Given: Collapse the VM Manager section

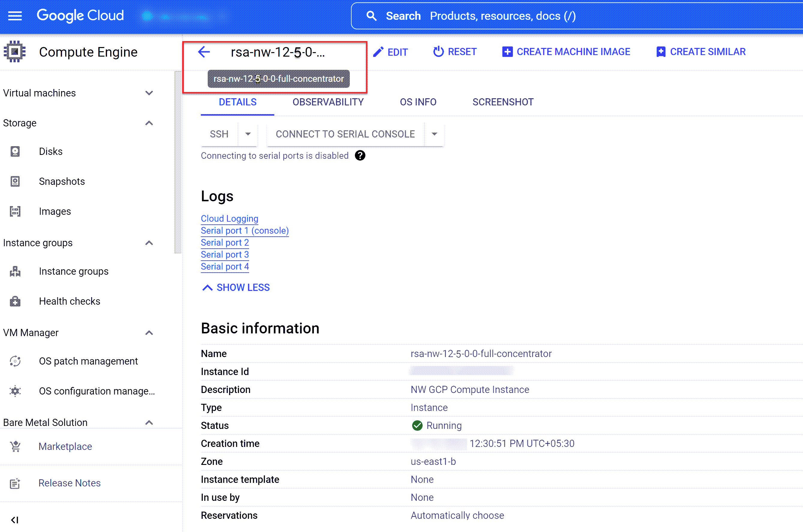Looking at the screenshot, I should 149,332.
